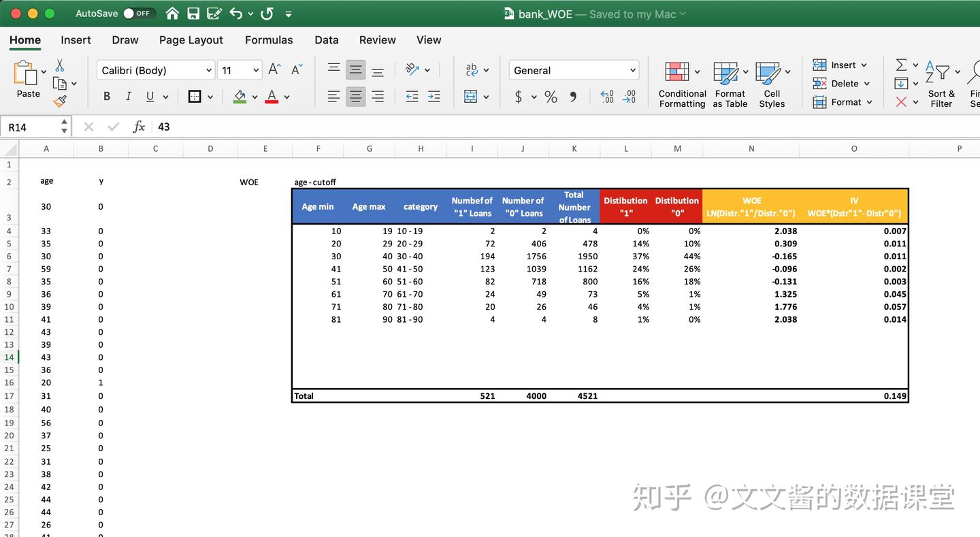Viewport: 980px width, 537px height.
Task: Toggle Underline formatting
Action: [148, 96]
